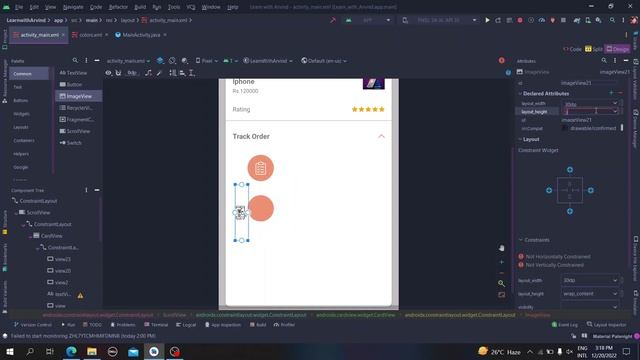Collapse the Constraints section
640x360 pixels.
pos(520,240)
